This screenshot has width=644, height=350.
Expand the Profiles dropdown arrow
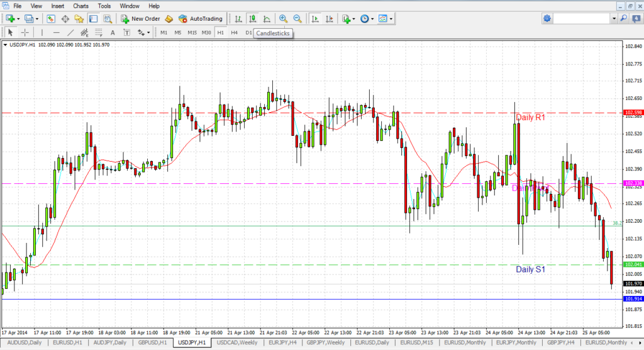pyautogui.click(x=37, y=19)
